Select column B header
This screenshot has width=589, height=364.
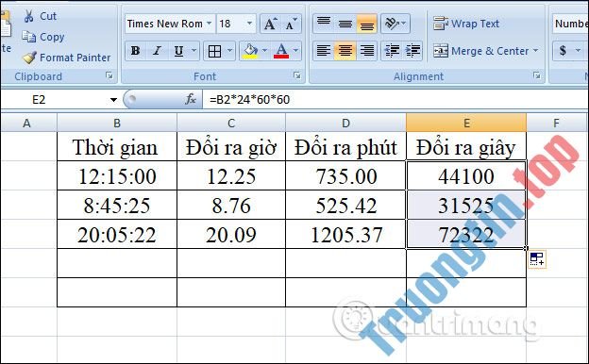[117, 124]
